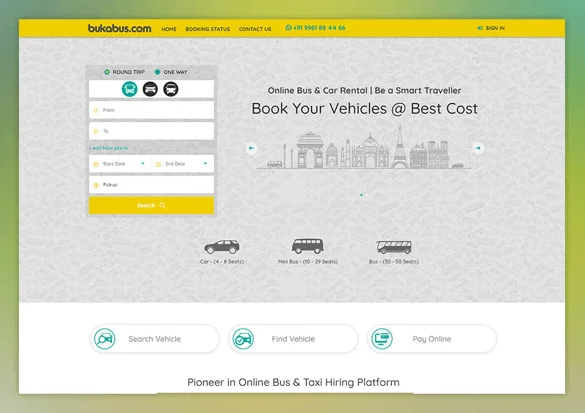Click the yellow Search button

point(151,205)
